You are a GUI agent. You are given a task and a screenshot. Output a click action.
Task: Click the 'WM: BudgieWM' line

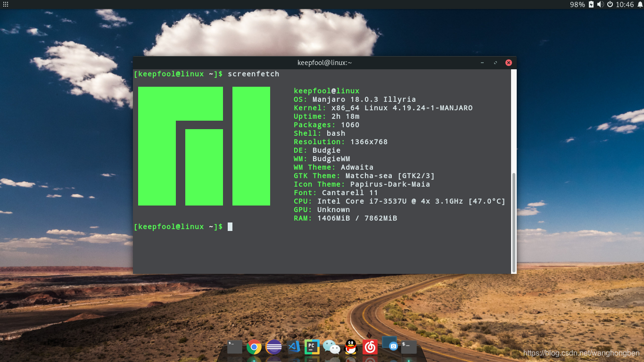coord(322,159)
